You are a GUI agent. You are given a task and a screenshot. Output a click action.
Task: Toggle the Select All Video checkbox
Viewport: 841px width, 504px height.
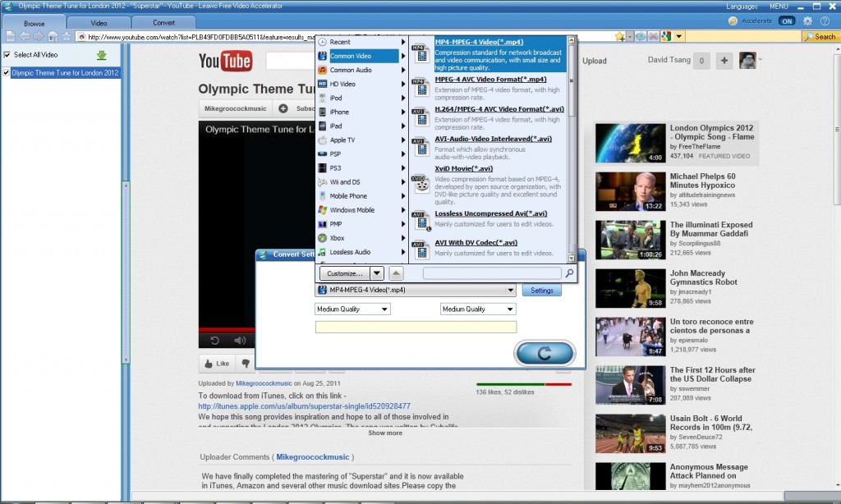tap(7, 55)
